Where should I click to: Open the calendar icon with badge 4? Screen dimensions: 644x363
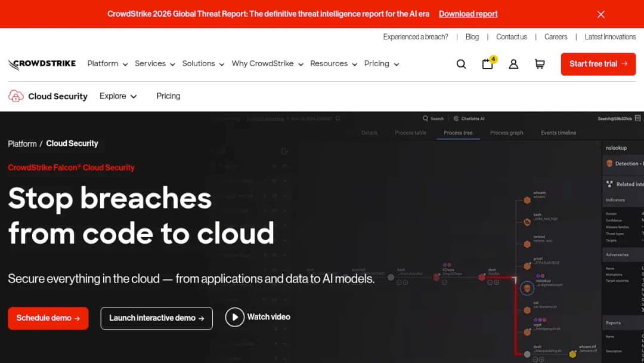click(488, 63)
